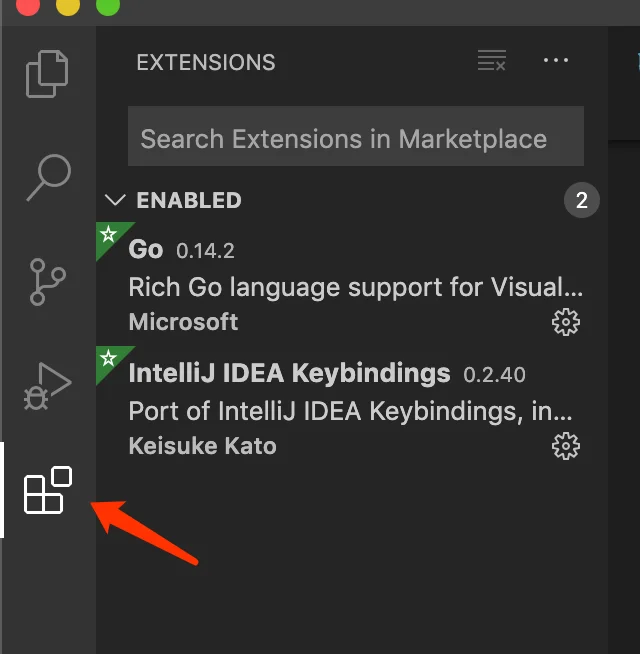The image size is (640, 654).
Task: Open the Explorer files view
Action: tap(47, 74)
